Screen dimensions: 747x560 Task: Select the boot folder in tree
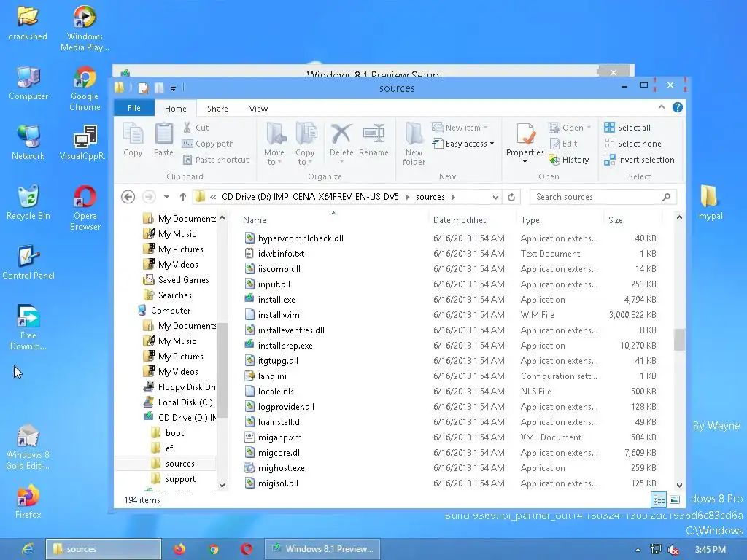tap(174, 433)
